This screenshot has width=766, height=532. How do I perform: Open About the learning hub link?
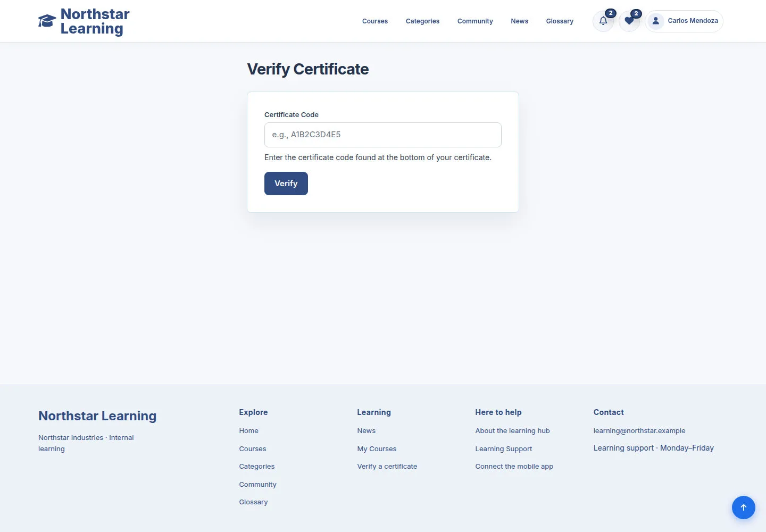[x=512, y=431]
